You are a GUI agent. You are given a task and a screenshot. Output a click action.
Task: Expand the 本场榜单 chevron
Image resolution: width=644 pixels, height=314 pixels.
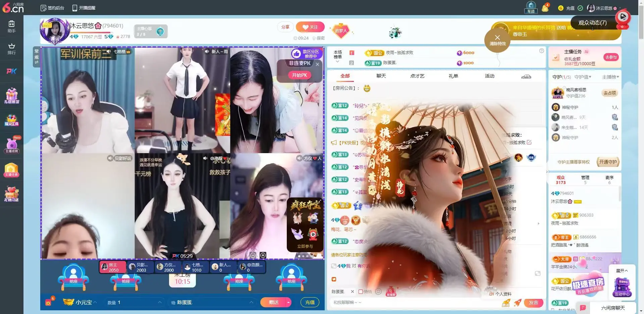tap(337, 62)
